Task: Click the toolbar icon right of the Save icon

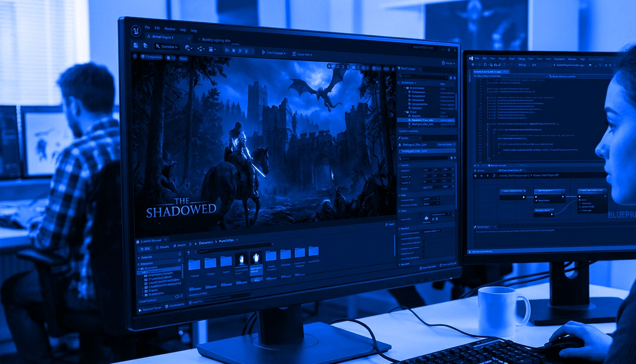Action: (145, 46)
